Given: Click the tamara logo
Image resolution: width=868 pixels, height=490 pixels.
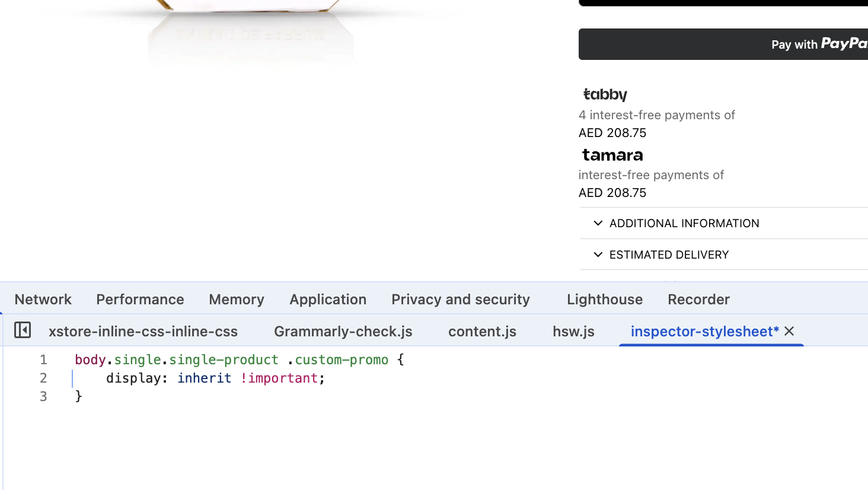Looking at the screenshot, I should point(612,155).
